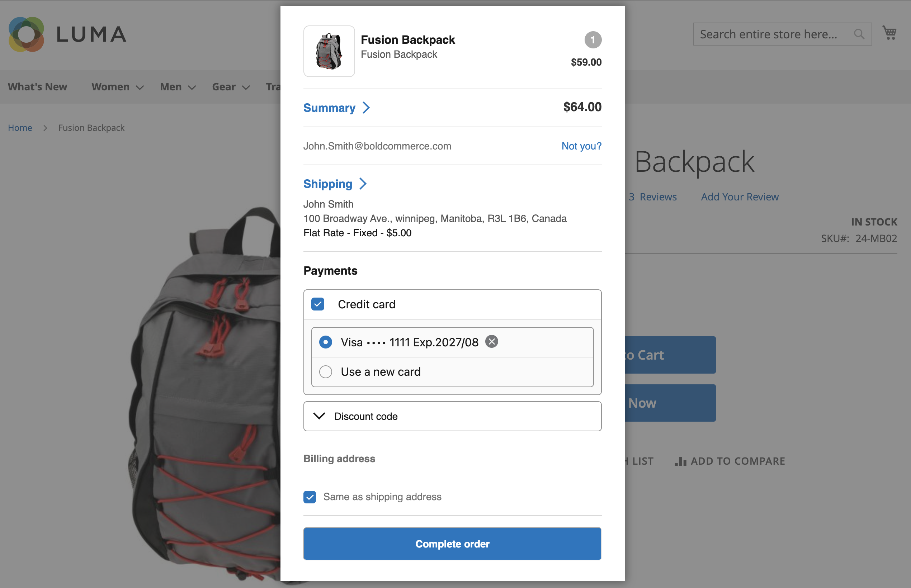
Task: Click the Not you? link
Action: tap(581, 146)
